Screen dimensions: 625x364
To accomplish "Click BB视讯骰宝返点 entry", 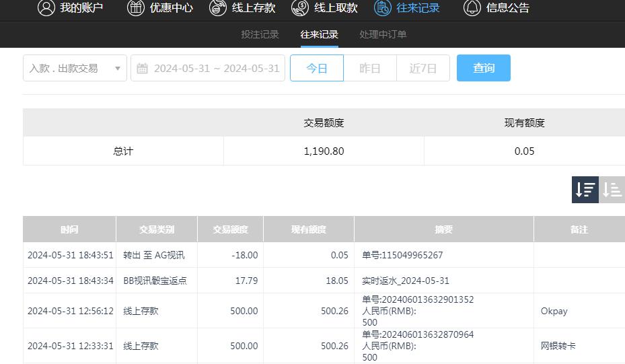I will 155,281.
